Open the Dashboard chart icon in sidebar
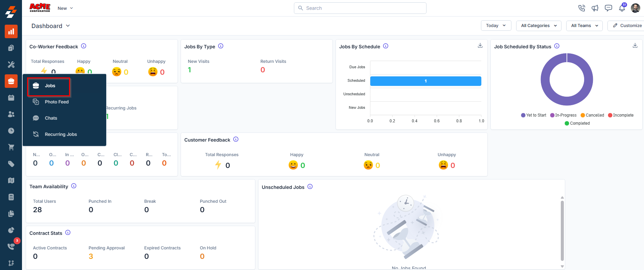Viewport: 644px width, 270px height. click(x=11, y=31)
